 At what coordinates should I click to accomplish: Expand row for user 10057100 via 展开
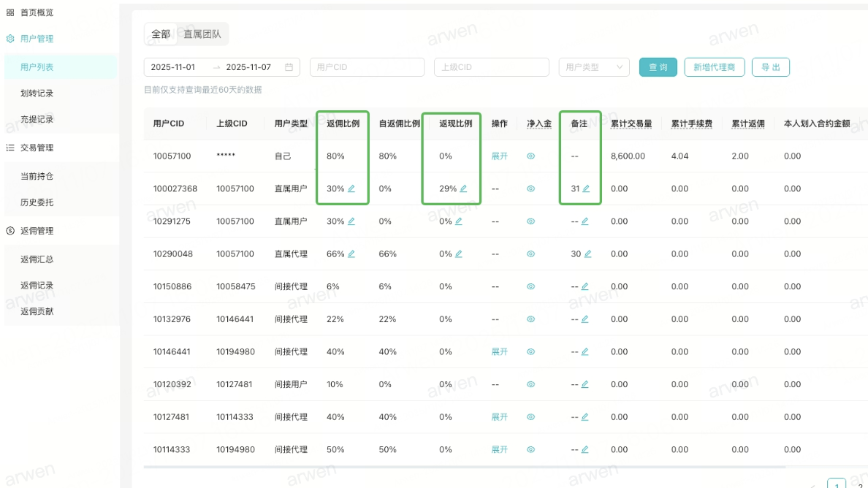coord(499,156)
